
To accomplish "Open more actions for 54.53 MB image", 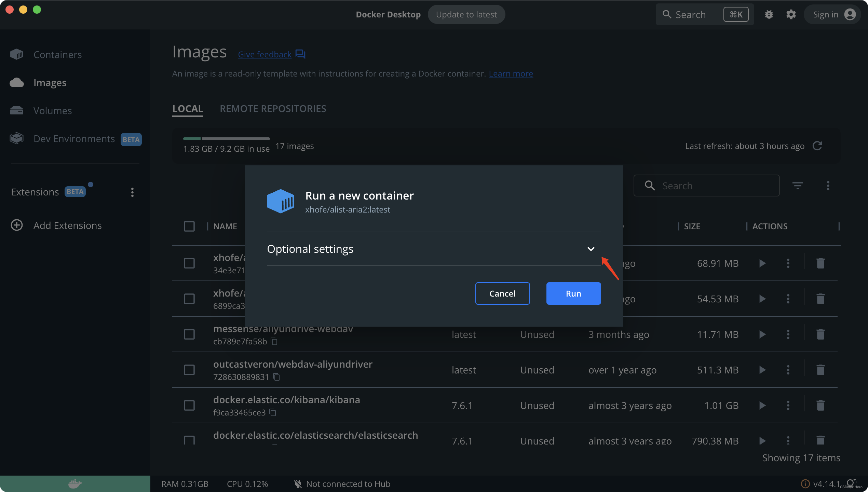I will (788, 299).
